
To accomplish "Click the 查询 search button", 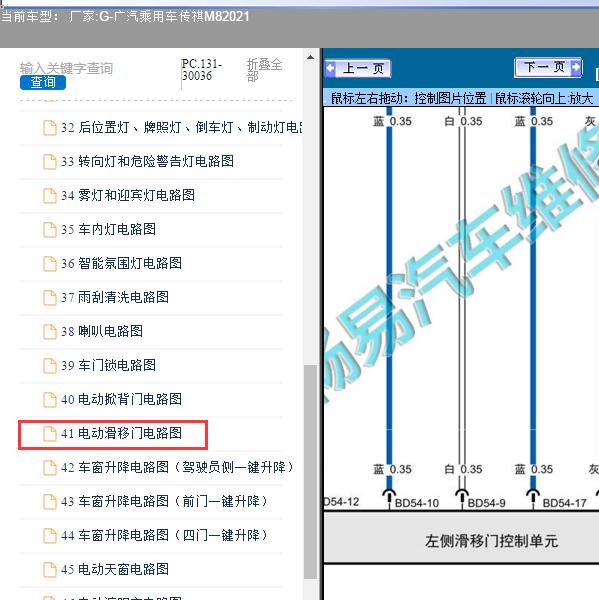I will 43,82.
